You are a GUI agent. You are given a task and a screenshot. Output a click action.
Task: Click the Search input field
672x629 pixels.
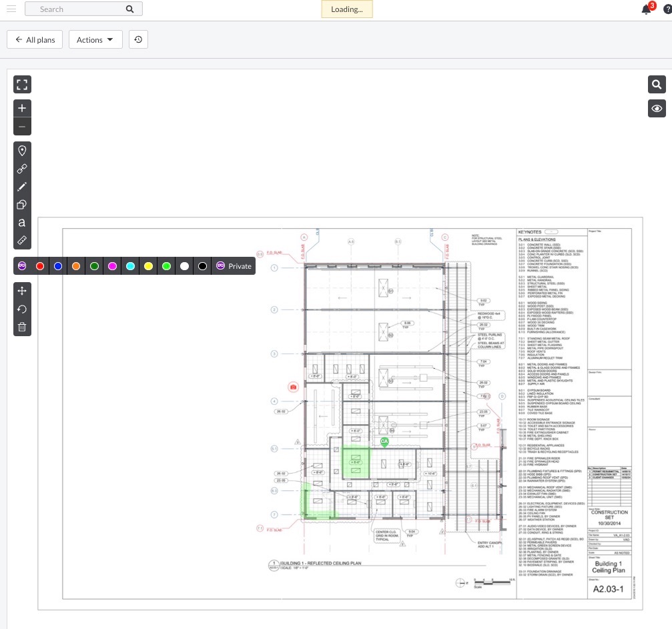coord(83,9)
